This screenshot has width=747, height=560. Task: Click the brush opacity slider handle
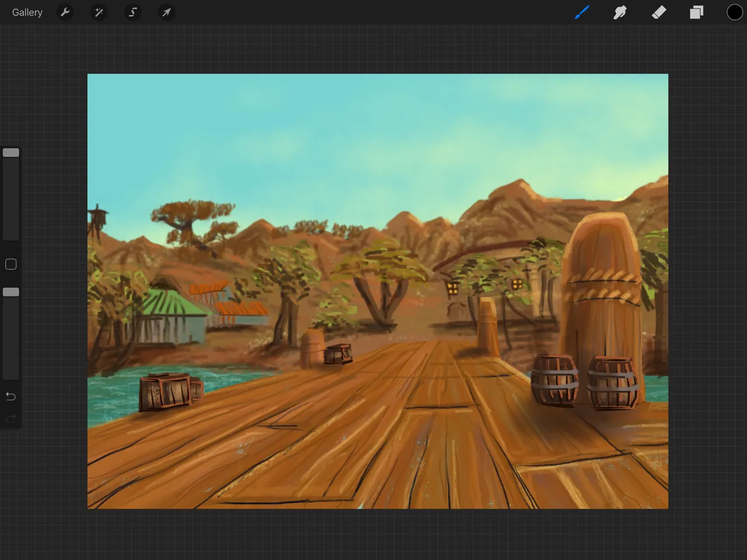coord(11,292)
